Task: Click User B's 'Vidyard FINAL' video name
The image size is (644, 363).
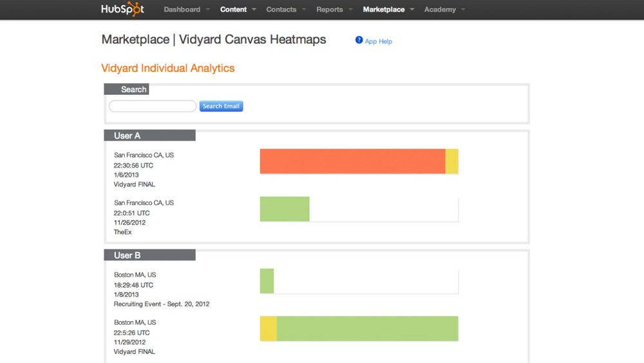Action: coord(135,351)
